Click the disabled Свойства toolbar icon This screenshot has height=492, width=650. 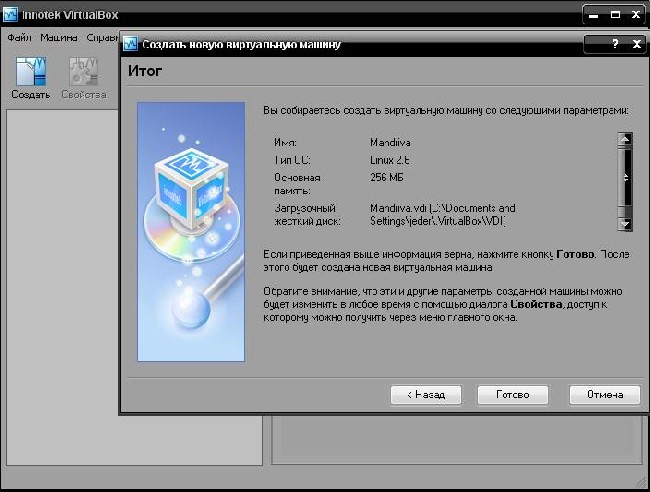click(x=83, y=78)
